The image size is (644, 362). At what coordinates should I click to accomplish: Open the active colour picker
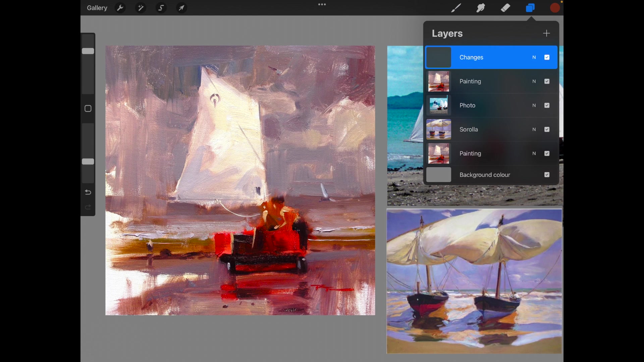(x=555, y=8)
